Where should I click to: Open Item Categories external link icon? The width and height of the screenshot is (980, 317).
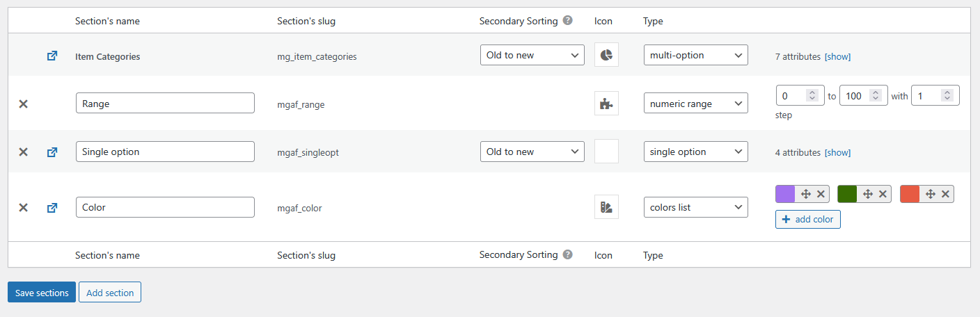(x=52, y=56)
